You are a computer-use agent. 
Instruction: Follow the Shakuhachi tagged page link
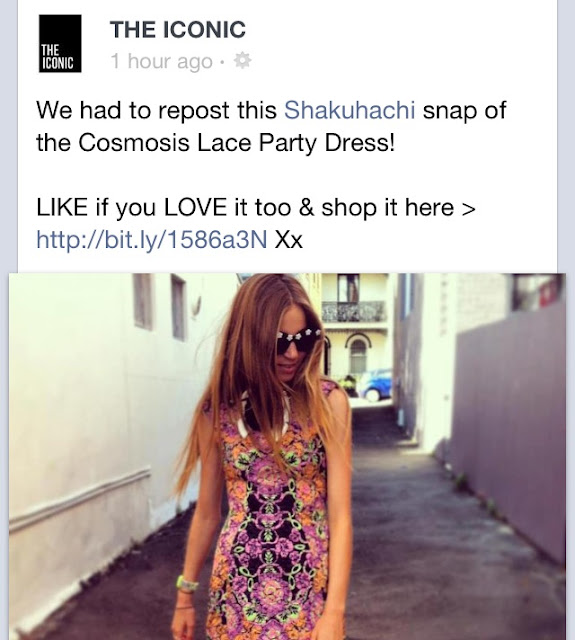(x=349, y=110)
